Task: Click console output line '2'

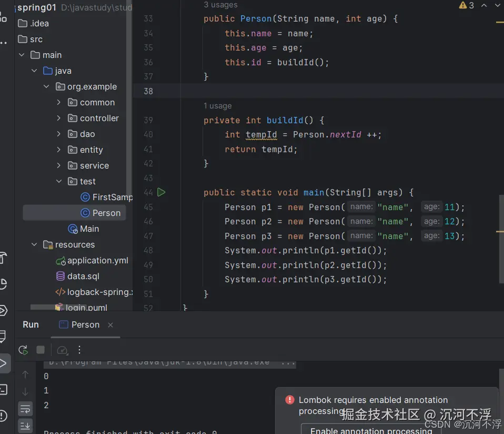Action: pyautogui.click(x=46, y=405)
